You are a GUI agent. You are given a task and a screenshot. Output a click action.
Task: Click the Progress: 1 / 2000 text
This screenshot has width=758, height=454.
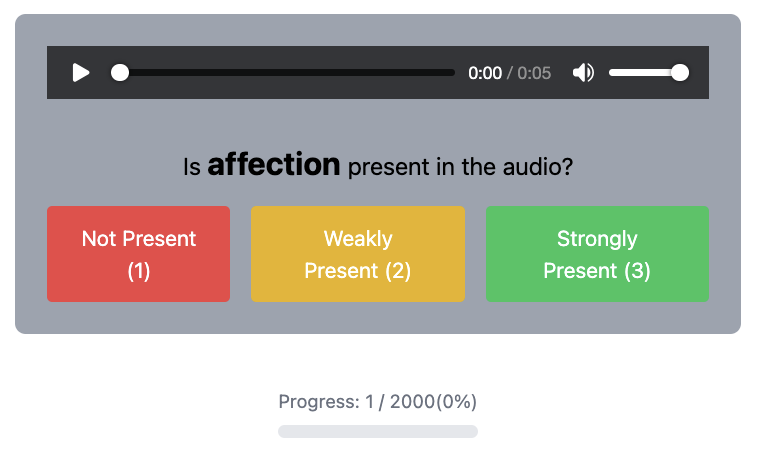point(377,402)
